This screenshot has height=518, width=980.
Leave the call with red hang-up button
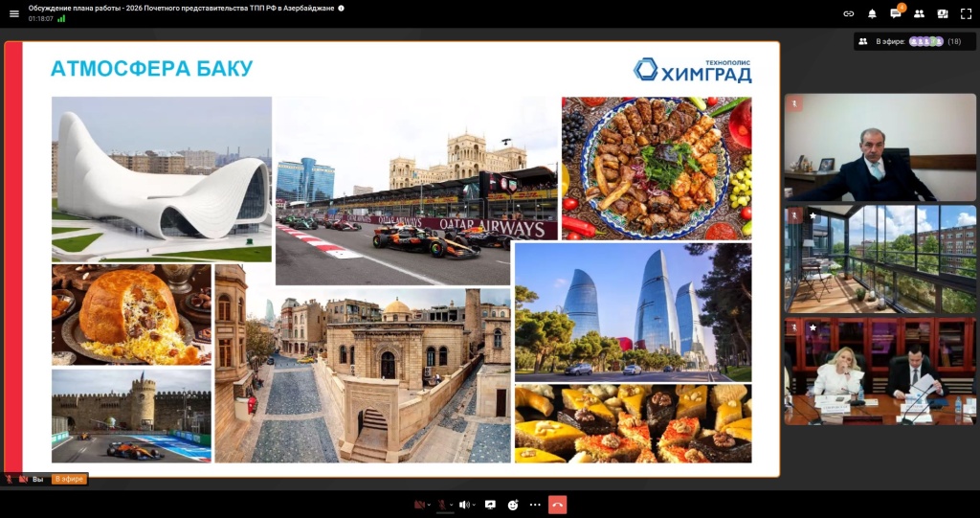coord(558,505)
